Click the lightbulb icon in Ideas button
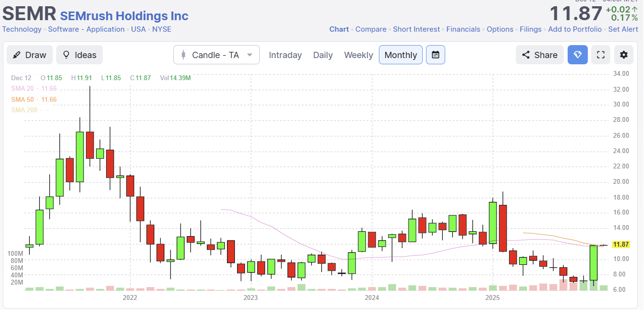The image size is (644, 310). pyautogui.click(x=66, y=55)
